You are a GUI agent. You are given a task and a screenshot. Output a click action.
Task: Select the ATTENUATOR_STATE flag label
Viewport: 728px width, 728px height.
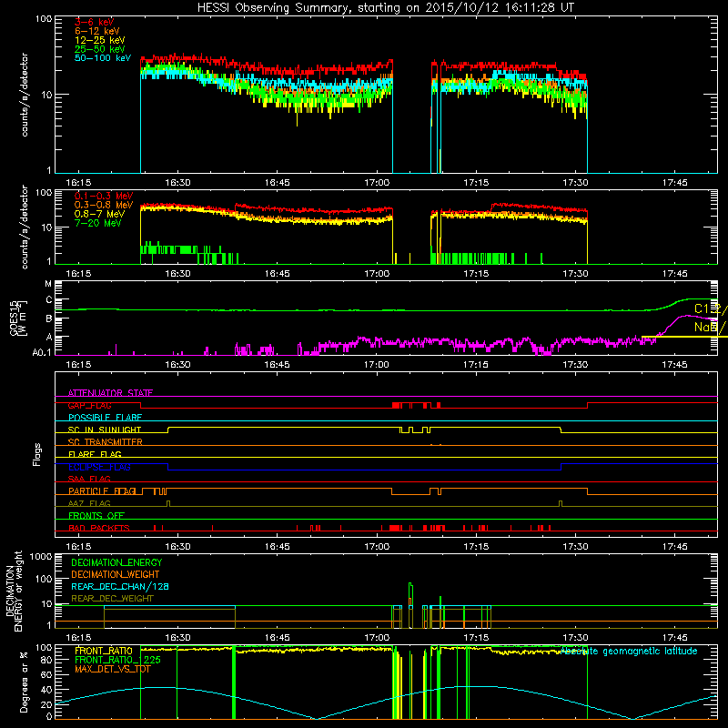pos(110,393)
